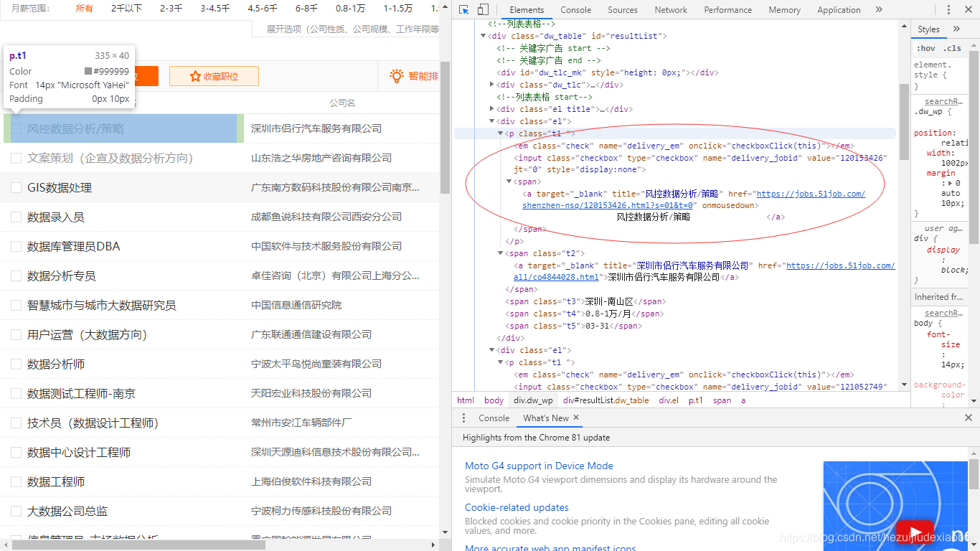
Task: Open the Network tab
Action: click(671, 10)
